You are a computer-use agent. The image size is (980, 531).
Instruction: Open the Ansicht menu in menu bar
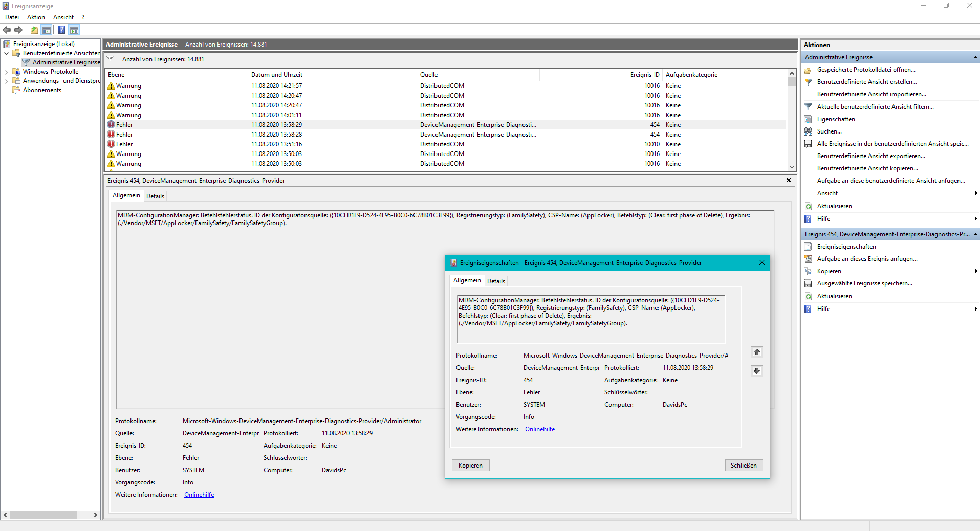63,17
